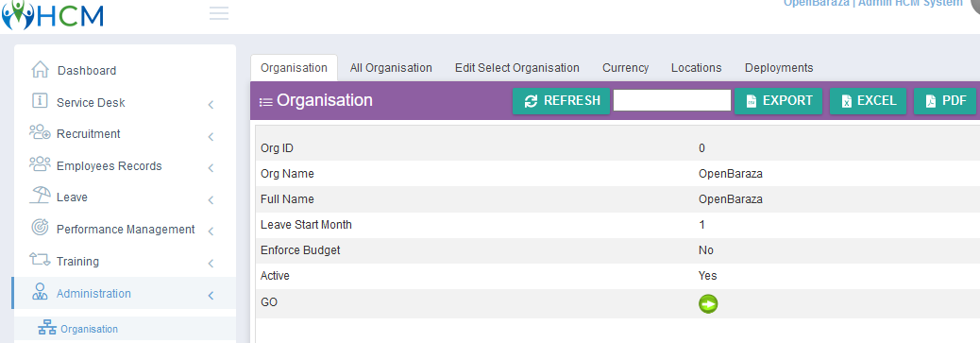Open the Deployments tab
980x343 pixels.
[779, 68]
